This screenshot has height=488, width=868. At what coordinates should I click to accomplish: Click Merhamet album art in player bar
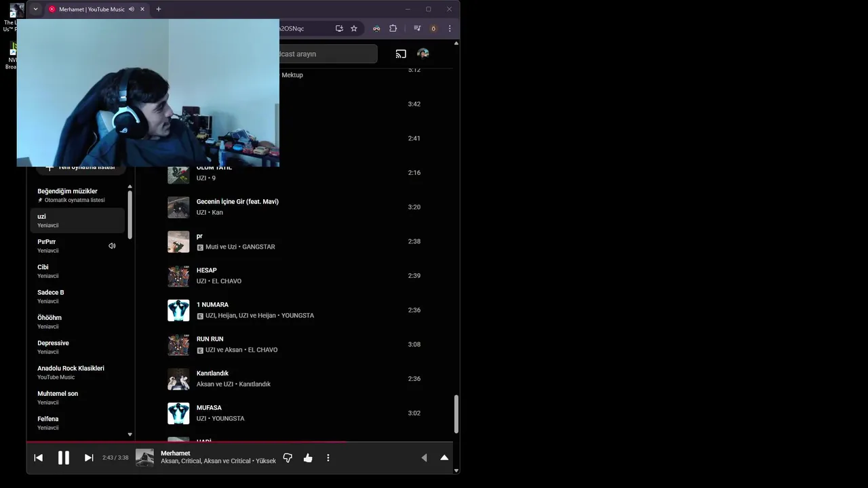144,457
